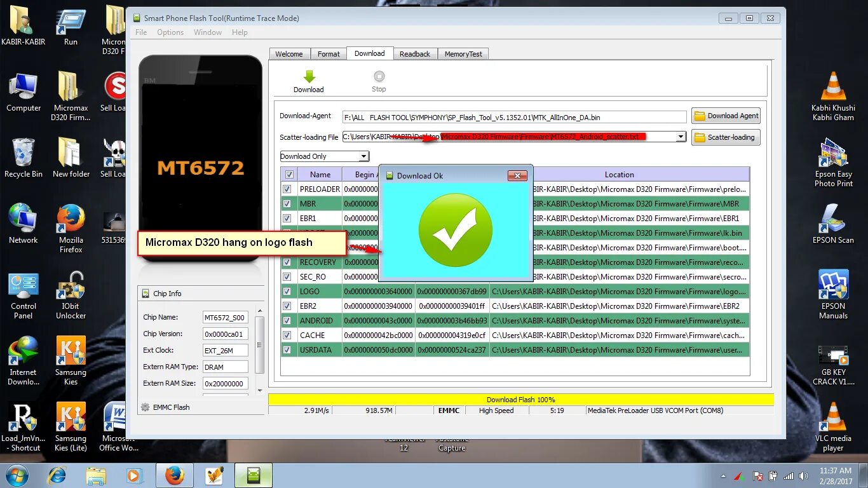
Task: Click the EMMC Flash gear icon
Action: pyautogui.click(x=145, y=407)
